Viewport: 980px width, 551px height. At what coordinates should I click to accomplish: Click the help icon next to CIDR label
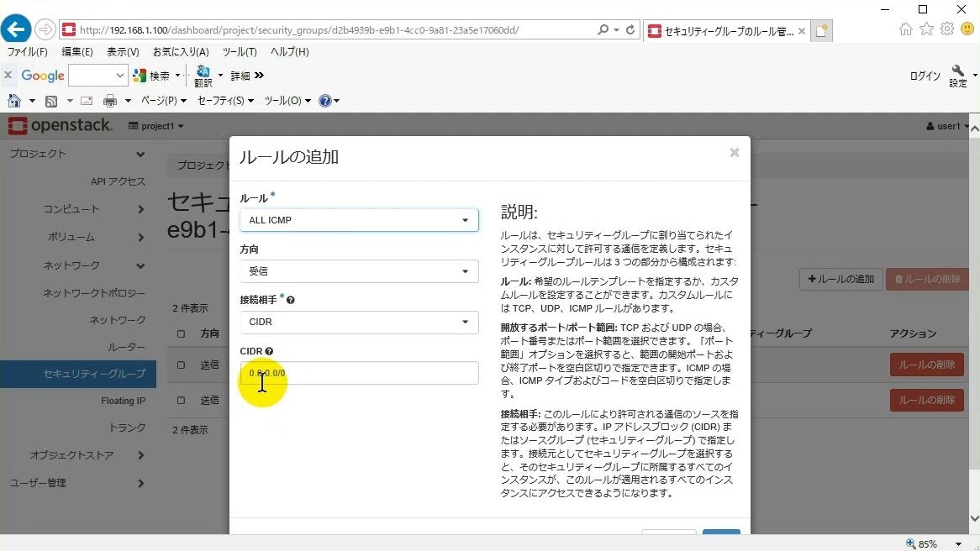click(x=269, y=351)
